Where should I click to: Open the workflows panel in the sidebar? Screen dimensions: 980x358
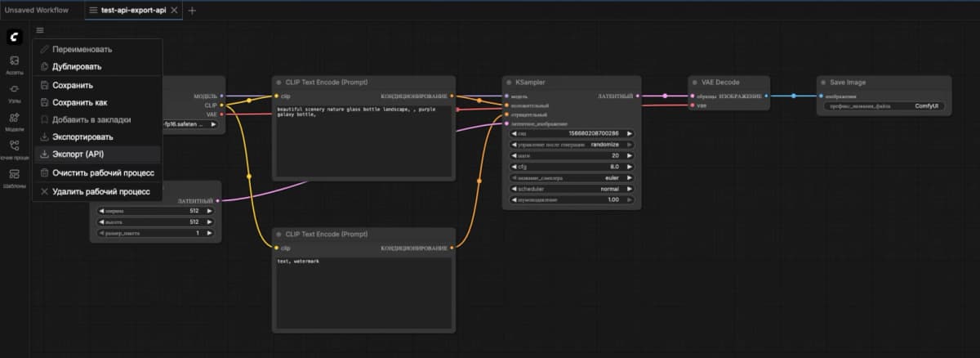tap(15, 149)
